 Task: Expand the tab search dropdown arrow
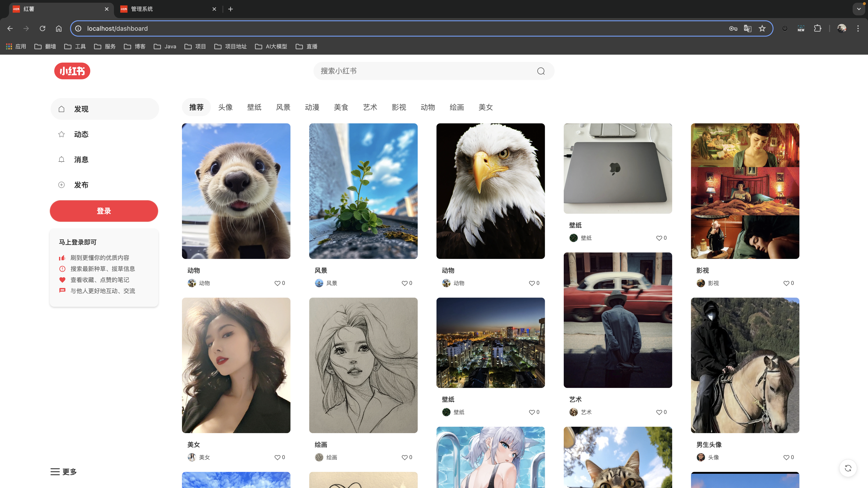point(859,9)
